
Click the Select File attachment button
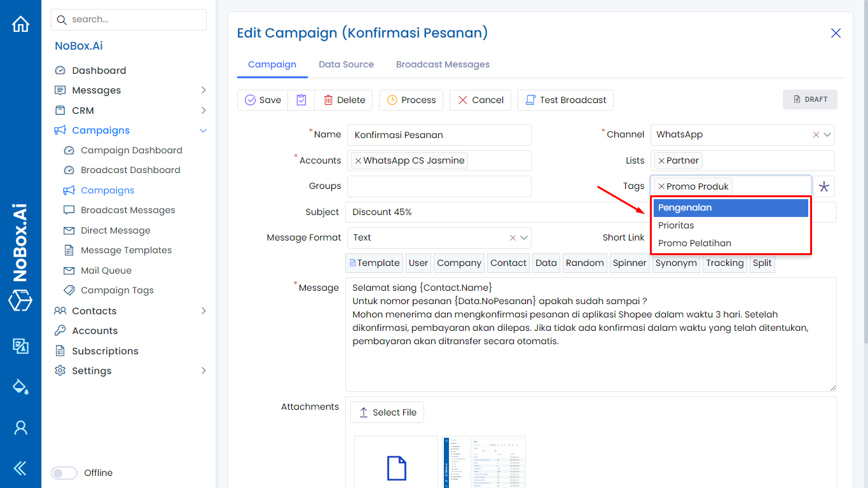pyautogui.click(x=387, y=412)
